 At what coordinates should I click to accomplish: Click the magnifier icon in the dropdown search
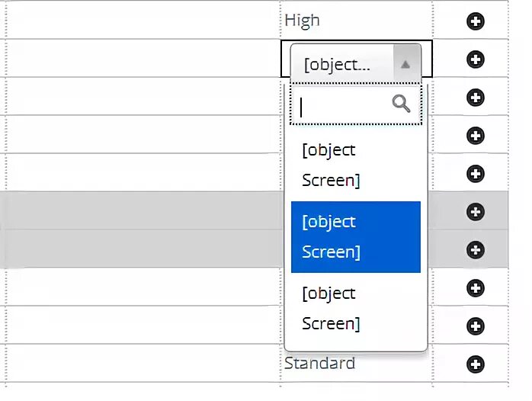click(x=401, y=104)
